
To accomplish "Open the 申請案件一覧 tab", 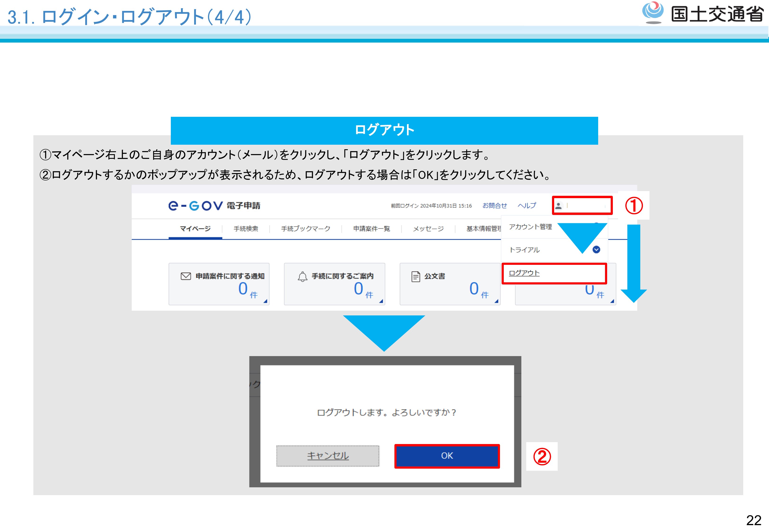I will click(x=371, y=229).
